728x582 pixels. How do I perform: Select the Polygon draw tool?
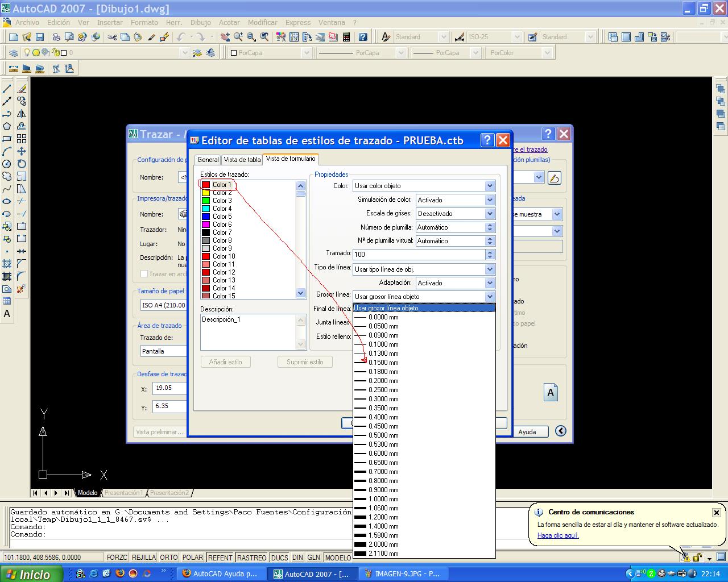7,126
